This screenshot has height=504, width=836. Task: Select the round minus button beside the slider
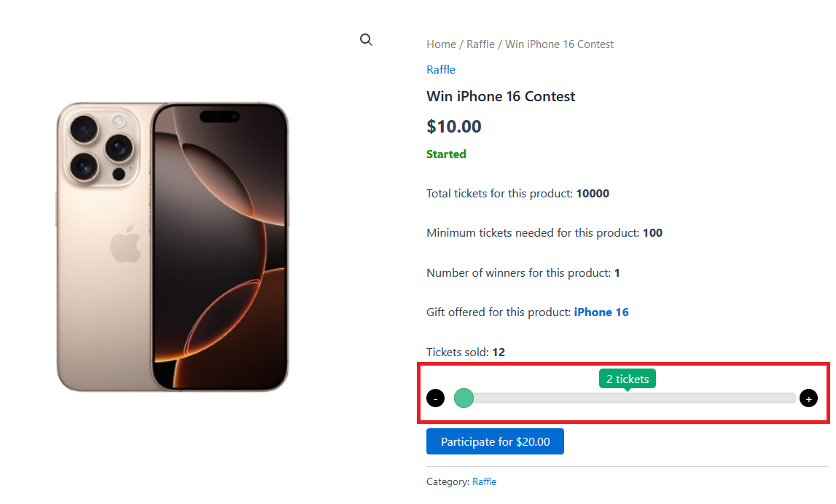435,398
